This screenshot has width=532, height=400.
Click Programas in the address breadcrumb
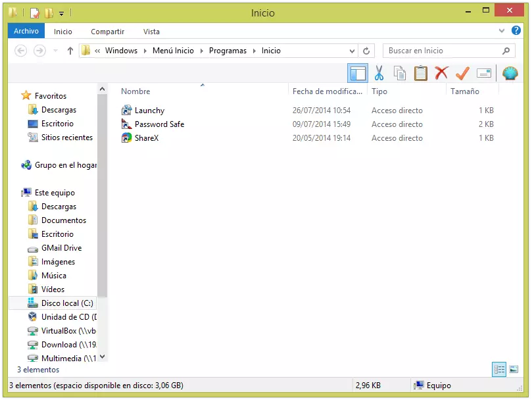[228, 51]
